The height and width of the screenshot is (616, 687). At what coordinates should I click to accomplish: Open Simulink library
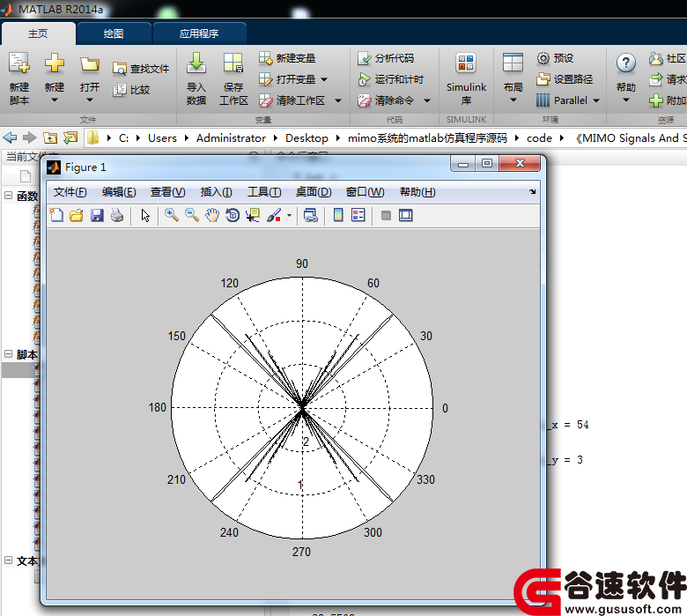[466, 78]
